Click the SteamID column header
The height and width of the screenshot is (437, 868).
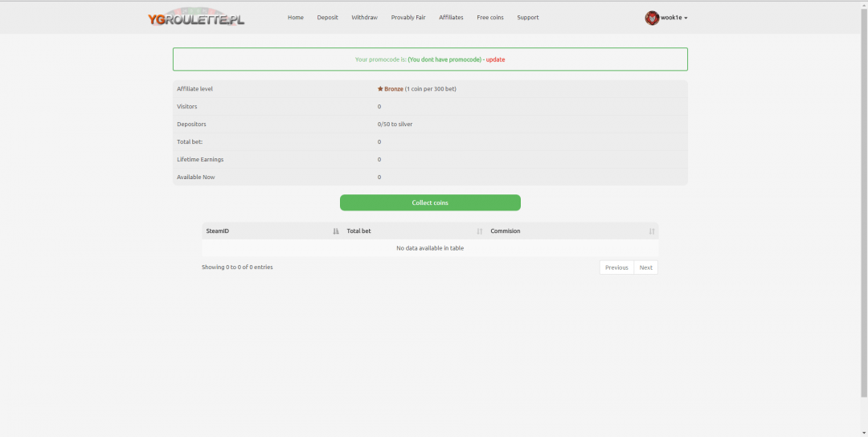pos(218,231)
